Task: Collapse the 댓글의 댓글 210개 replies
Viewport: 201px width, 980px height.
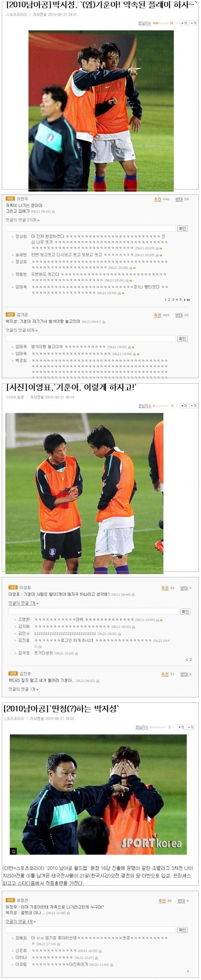Action: tap(22, 220)
